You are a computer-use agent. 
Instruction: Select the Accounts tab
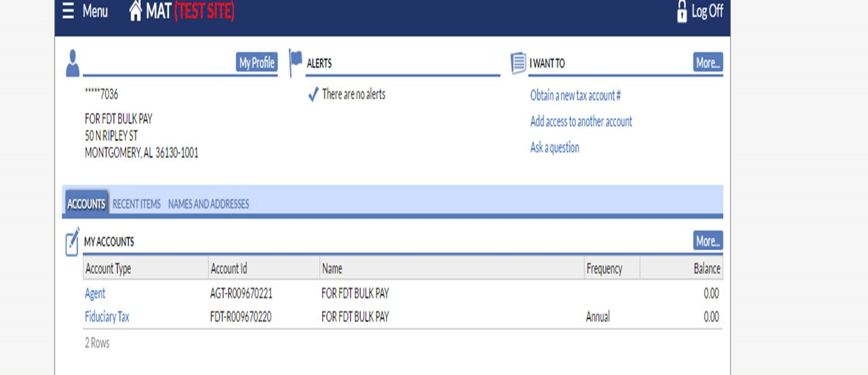coord(86,204)
